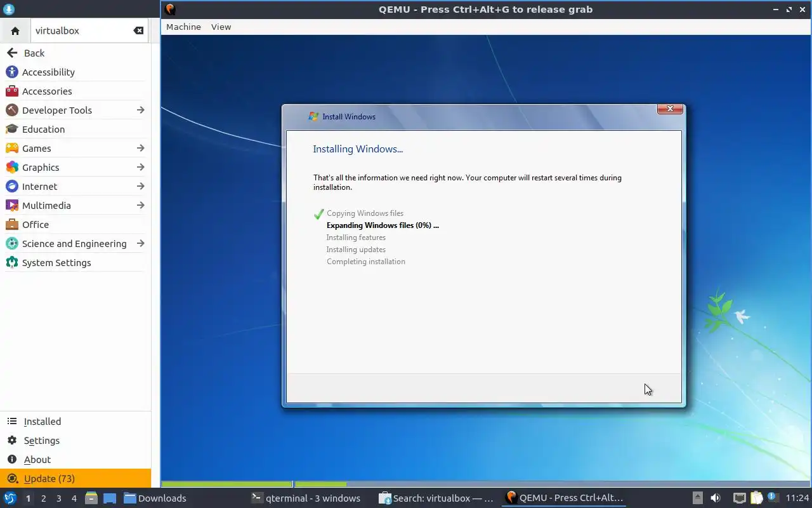This screenshot has height=508, width=812.
Task: Click the Graphics category icon
Action: (x=11, y=168)
